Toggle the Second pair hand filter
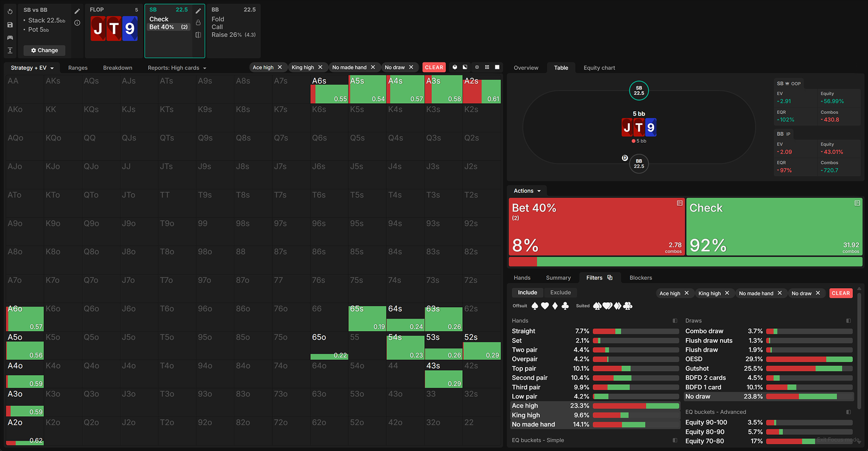This screenshot has height=451, width=868. click(x=529, y=378)
